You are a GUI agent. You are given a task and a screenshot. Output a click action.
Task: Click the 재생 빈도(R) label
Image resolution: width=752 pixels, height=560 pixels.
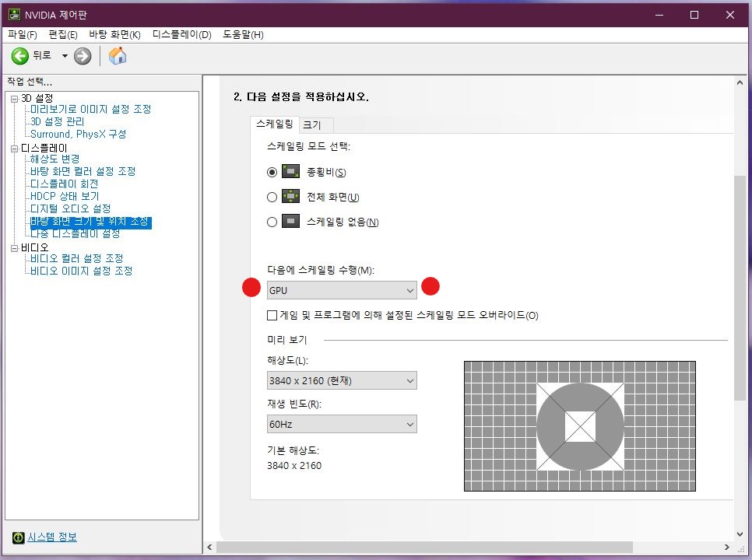(294, 404)
